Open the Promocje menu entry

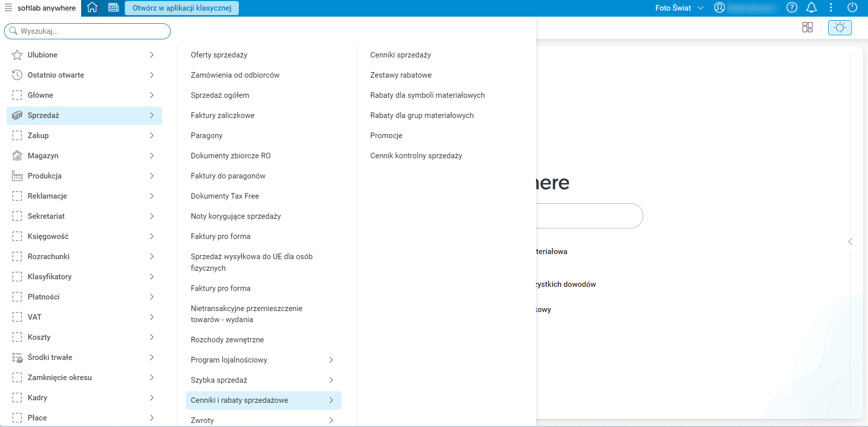[x=386, y=136]
